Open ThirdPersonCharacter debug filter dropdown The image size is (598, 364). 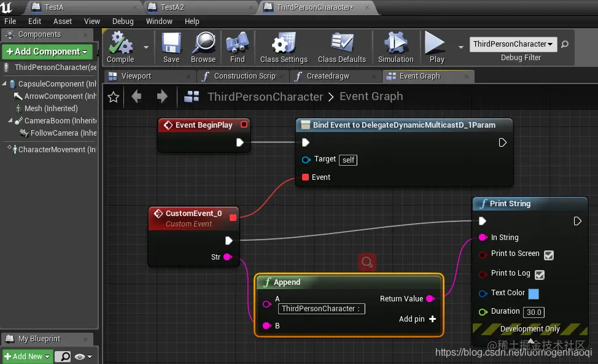coord(513,44)
